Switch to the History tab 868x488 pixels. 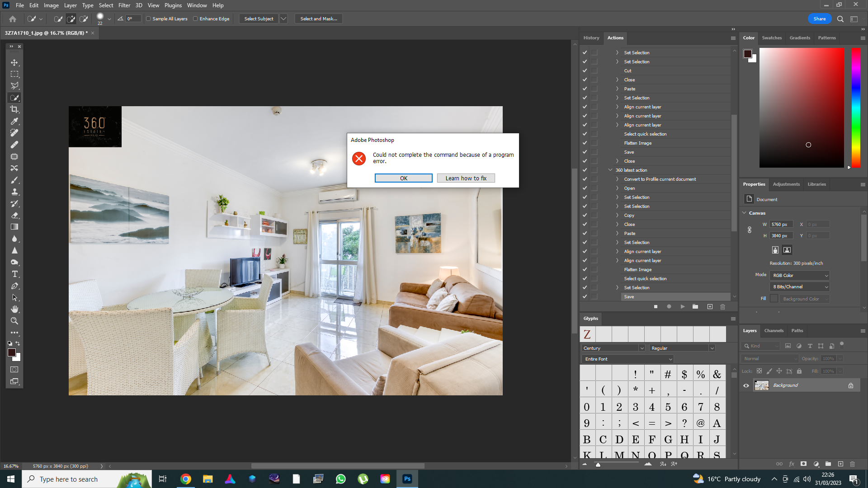tap(591, 38)
